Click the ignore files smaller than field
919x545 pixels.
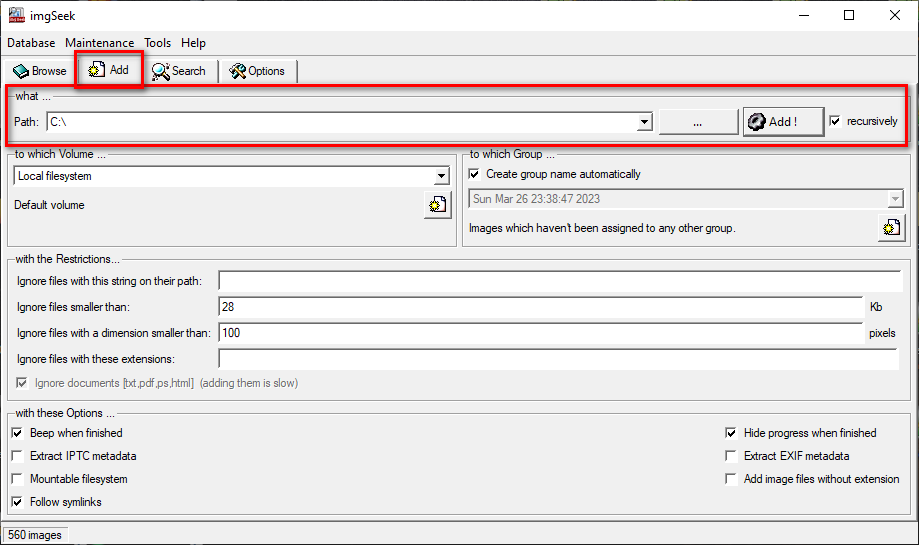(x=540, y=307)
